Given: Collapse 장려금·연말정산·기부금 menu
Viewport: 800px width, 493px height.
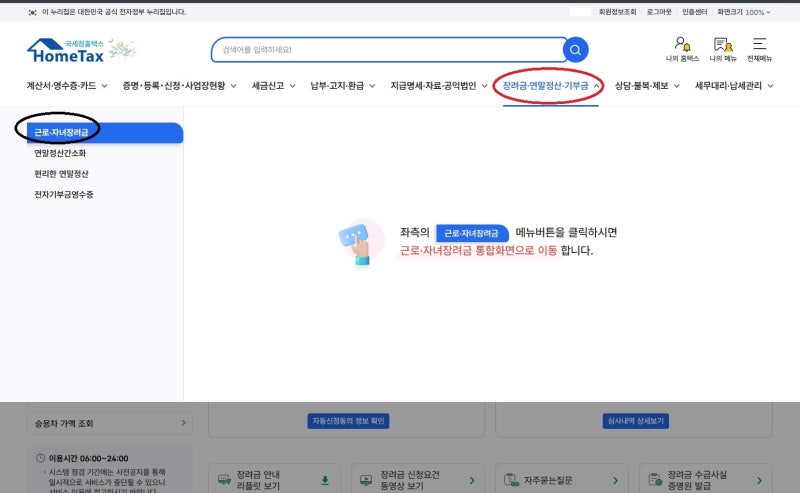Looking at the screenshot, I should [551, 86].
